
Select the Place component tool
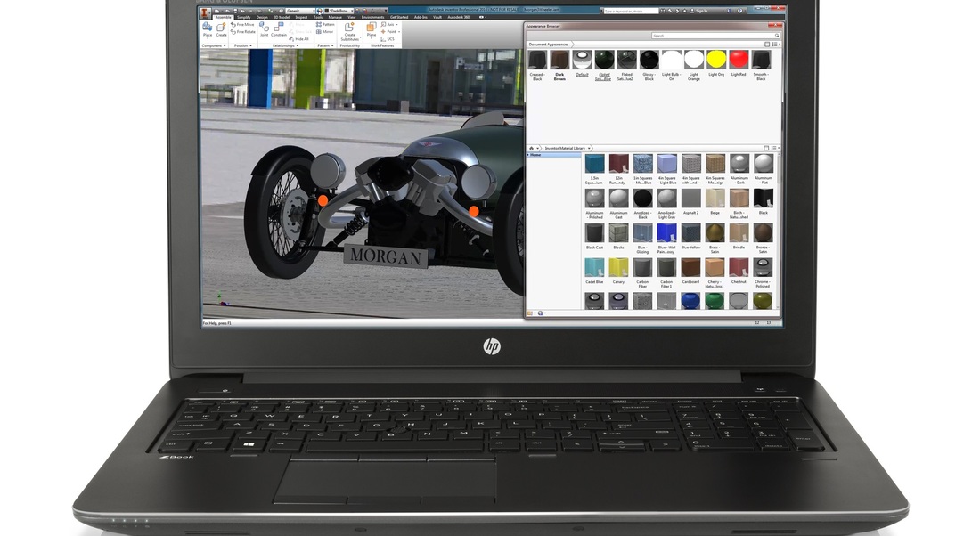click(208, 29)
